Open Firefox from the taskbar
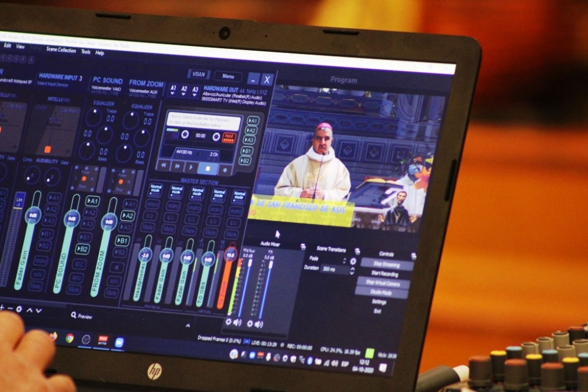588x392 pixels. pos(53,336)
